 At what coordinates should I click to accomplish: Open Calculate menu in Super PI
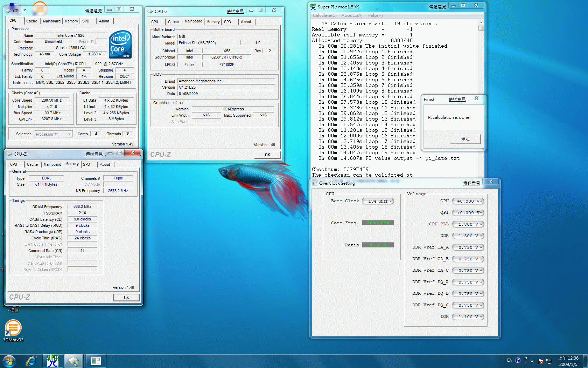pos(324,15)
